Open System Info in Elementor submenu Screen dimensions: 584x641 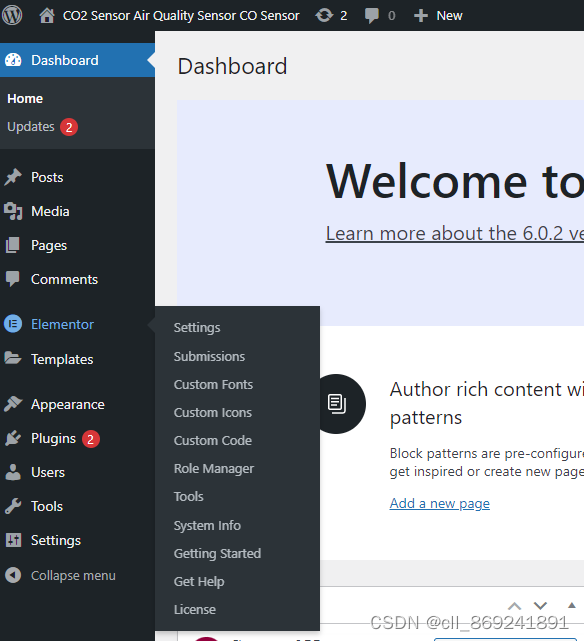tap(207, 525)
